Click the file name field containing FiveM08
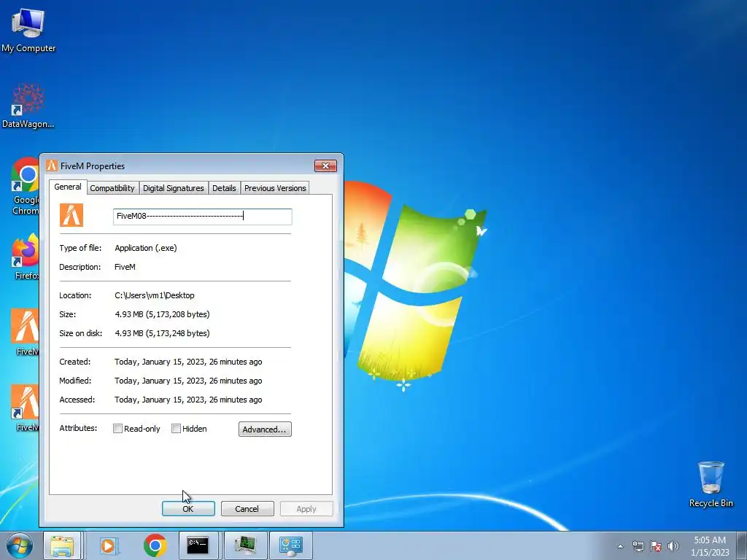 203,216
